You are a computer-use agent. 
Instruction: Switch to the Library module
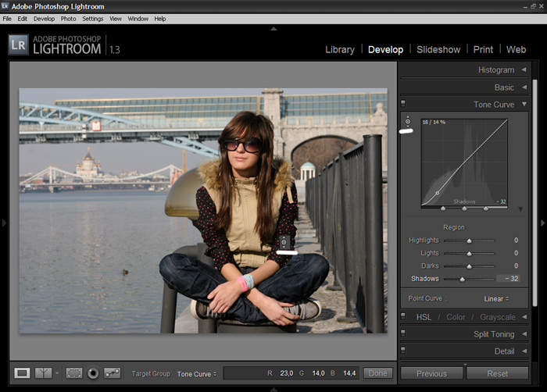(339, 49)
